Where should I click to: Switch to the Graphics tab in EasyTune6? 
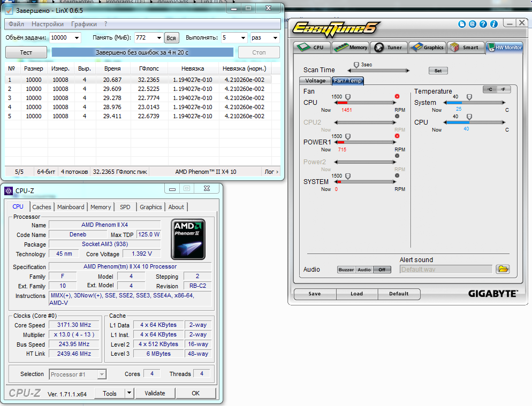pyautogui.click(x=428, y=48)
